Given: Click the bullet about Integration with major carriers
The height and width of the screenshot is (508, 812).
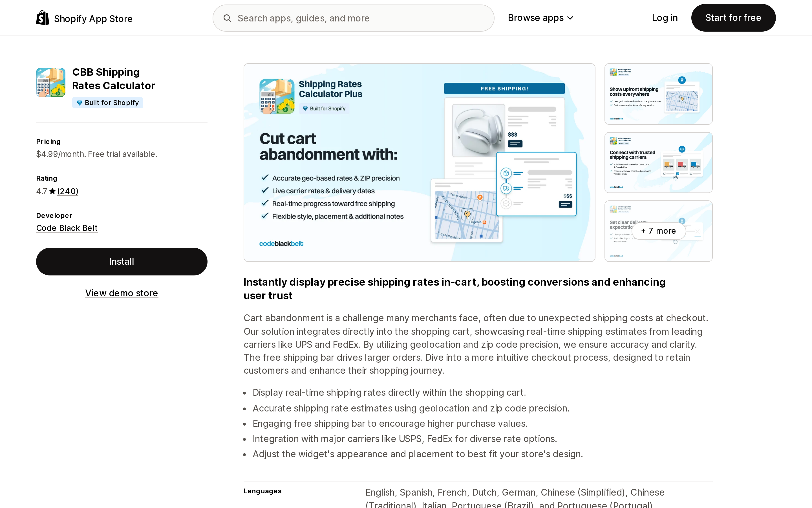Looking at the screenshot, I should pos(405,439).
